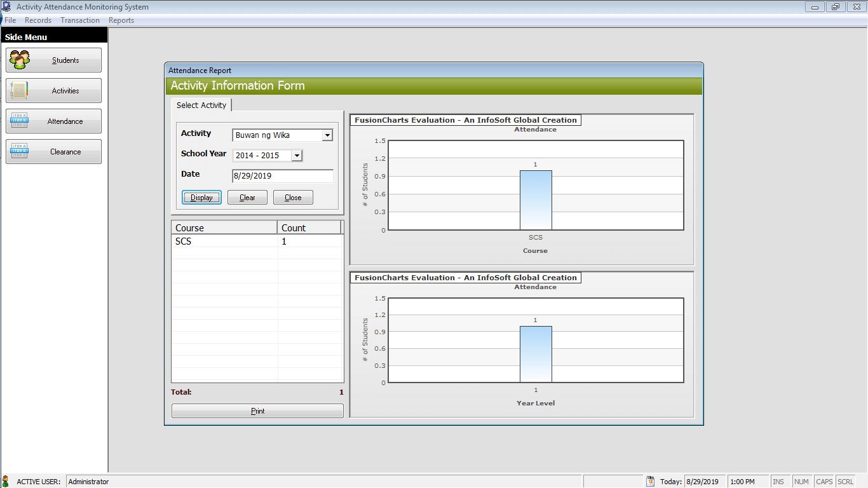Click the 2014 - 2015 combo box
Screen dimensions: 868x488
pyautogui.click(x=268, y=156)
